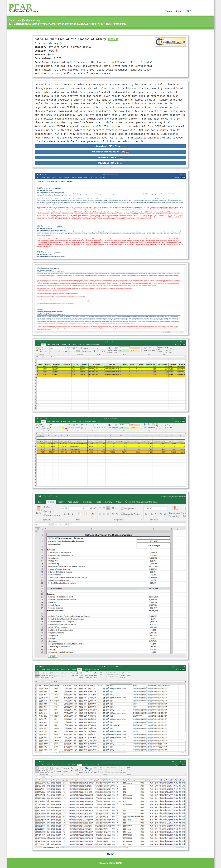Open the Formulas tab in budget spreadsheet
The image size is (221, 868).
(x=88, y=502)
